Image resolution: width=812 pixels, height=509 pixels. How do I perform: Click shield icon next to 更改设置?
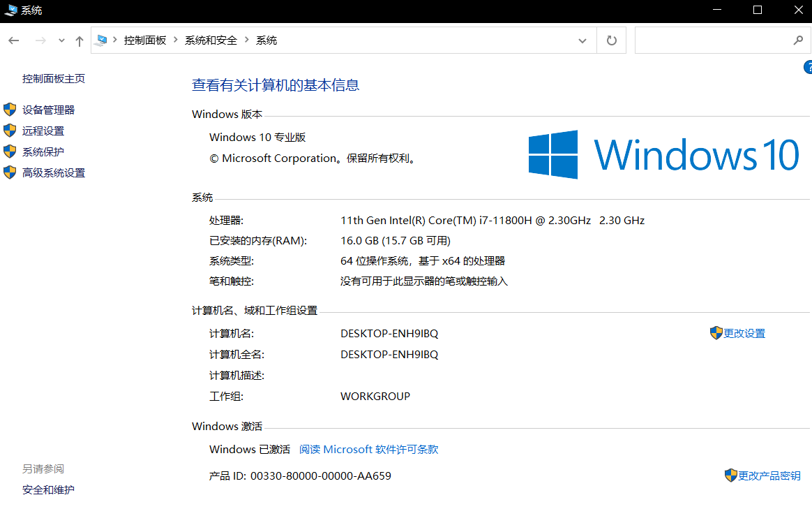pos(716,333)
